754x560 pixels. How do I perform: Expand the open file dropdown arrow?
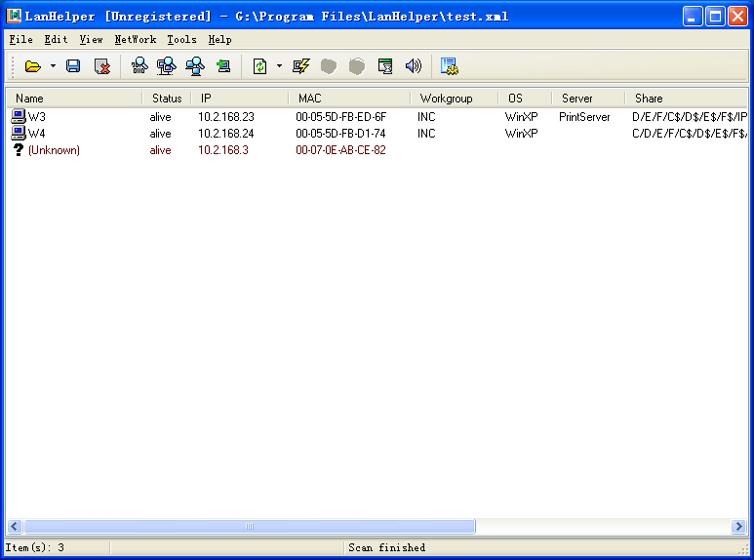(53, 66)
